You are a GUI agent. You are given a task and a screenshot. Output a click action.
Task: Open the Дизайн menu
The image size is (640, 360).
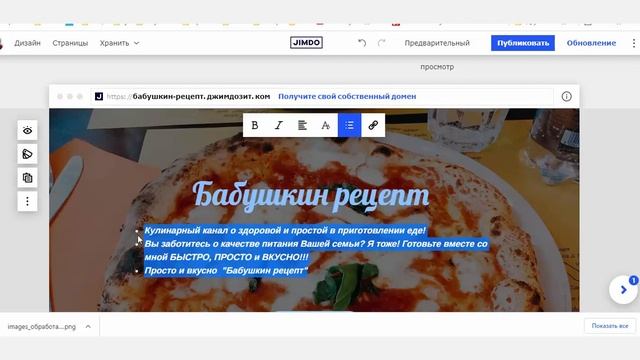27,43
